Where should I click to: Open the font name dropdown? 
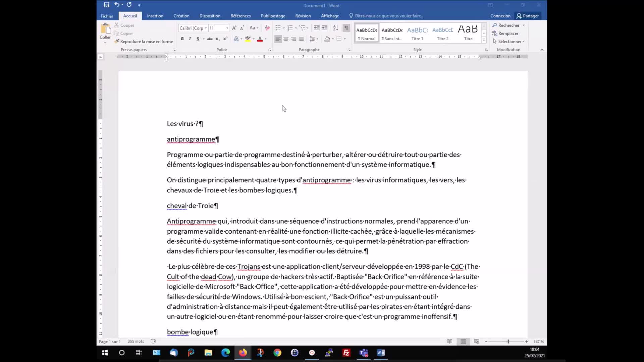206,28
